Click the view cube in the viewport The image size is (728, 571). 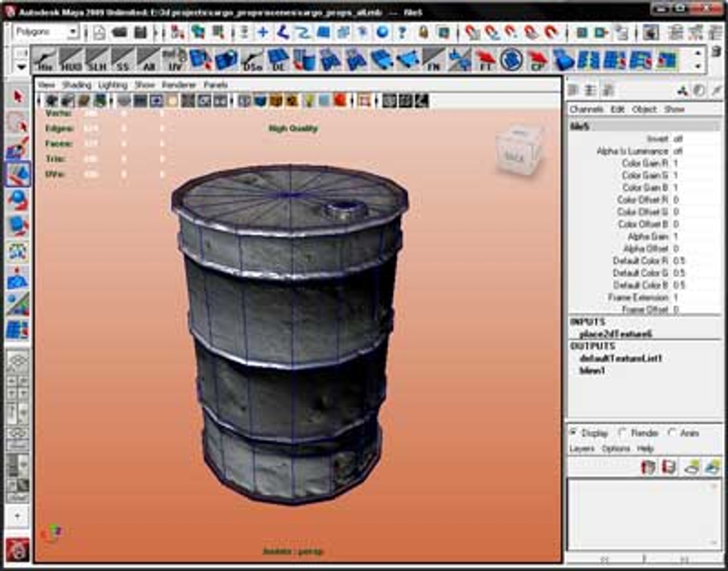click(518, 151)
